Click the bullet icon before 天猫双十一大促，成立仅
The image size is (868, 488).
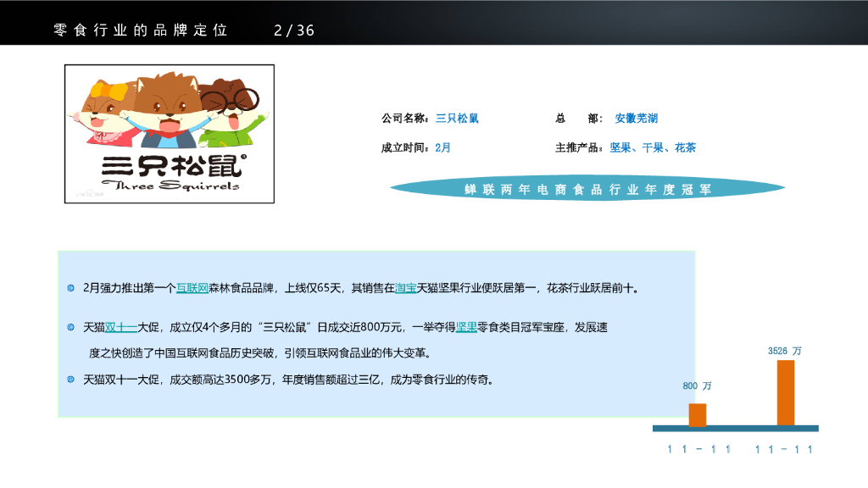coord(71,327)
